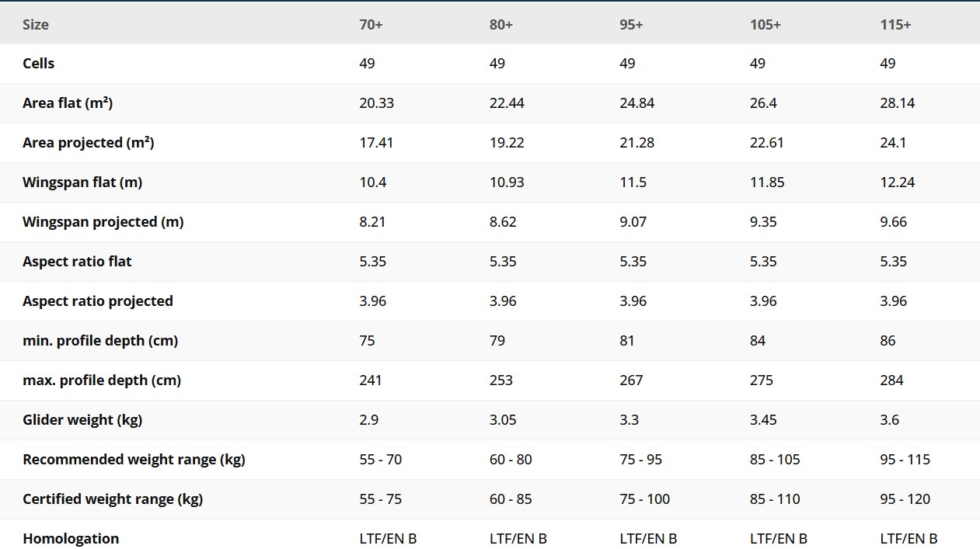Select the "Area flat (m²)" row label
Image resolution: width=980 pixels, height=549 pixels.
pyautogui.click(x=68, y=103)
